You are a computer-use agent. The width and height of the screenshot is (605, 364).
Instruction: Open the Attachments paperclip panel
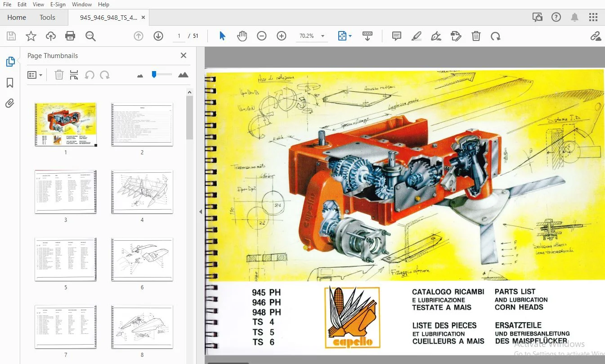click(10, 103)
